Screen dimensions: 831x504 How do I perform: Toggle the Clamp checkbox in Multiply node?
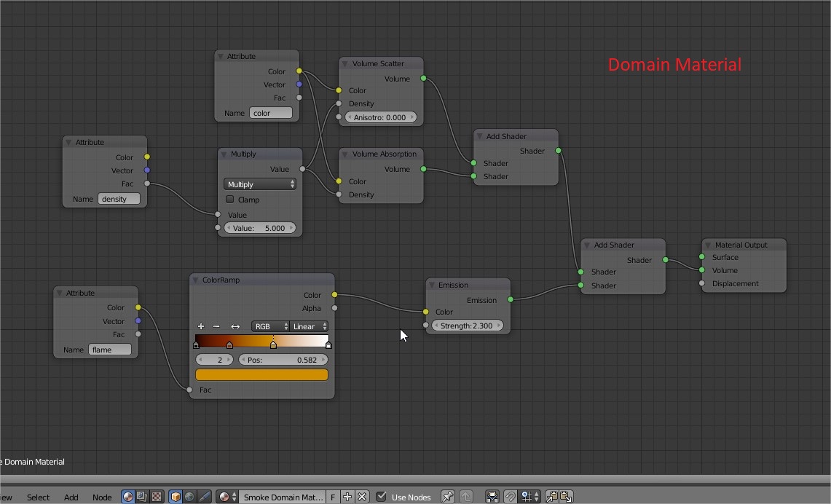tap(230, 200)
